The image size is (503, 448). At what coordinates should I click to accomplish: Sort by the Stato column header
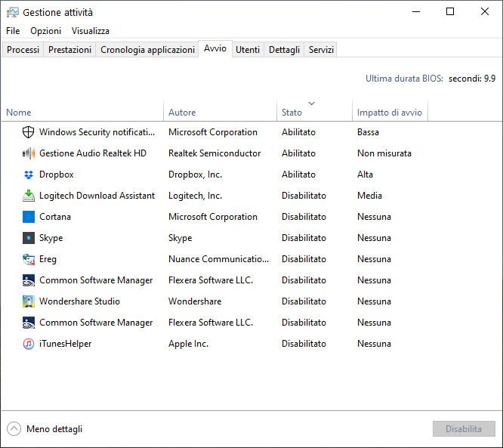[314, 113]
